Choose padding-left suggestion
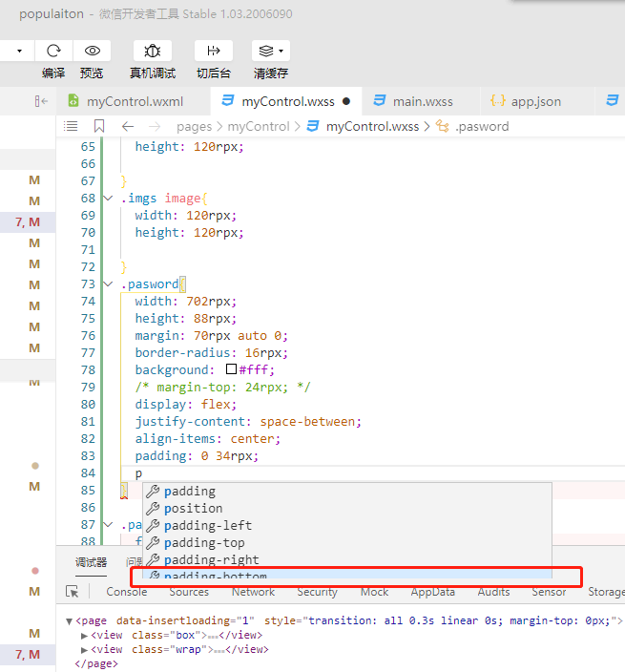Viewport: 625px width, 672px height. pyautogui.click(x=347, y=525)
